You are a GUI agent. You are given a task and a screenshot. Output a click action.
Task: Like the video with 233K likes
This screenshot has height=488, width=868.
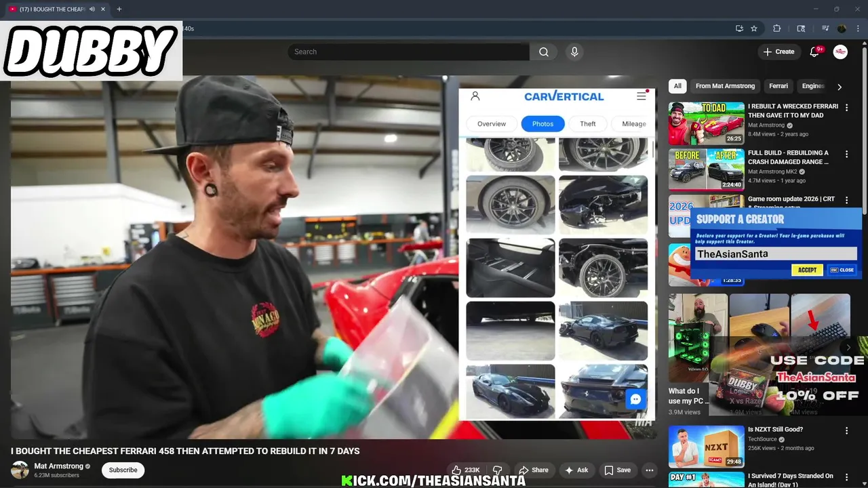(x=465, y=470)
